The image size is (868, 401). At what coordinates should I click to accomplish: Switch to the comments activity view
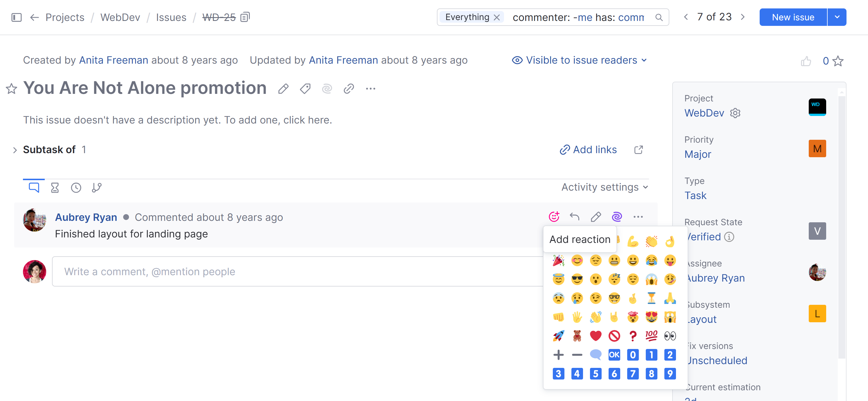34,187
